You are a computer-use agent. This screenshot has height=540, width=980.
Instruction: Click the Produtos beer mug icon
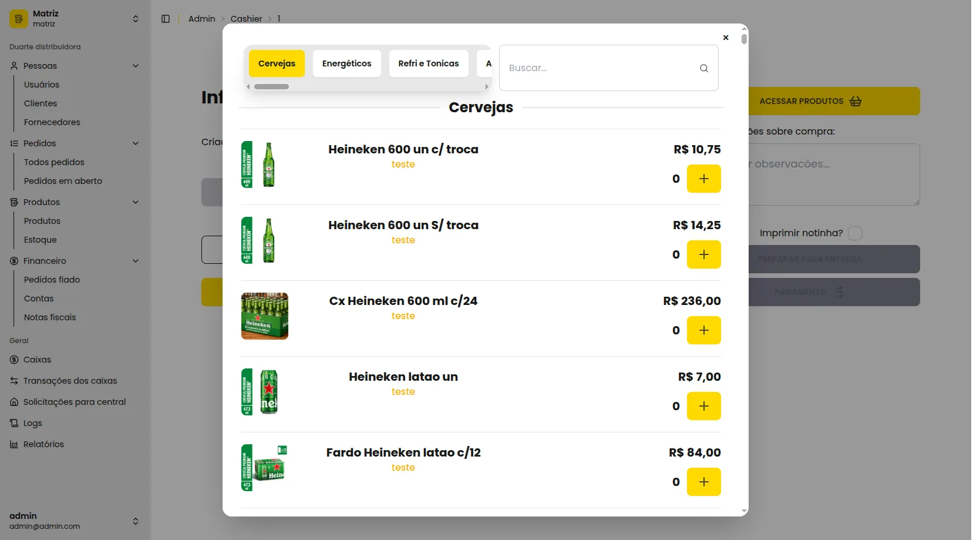click(14, 202)
